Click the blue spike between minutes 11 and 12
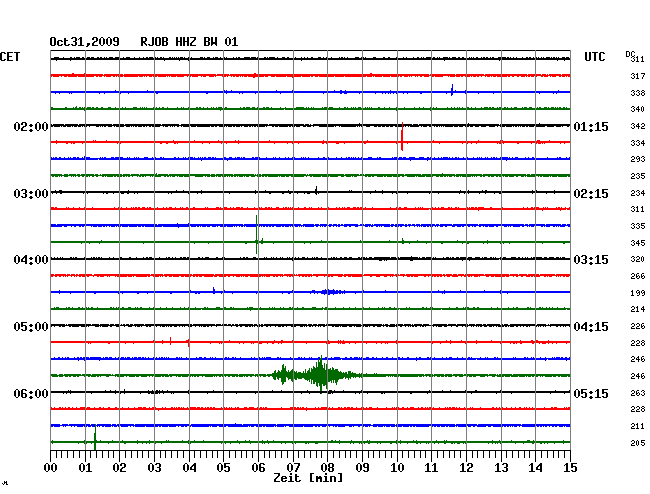 [452, 90]
